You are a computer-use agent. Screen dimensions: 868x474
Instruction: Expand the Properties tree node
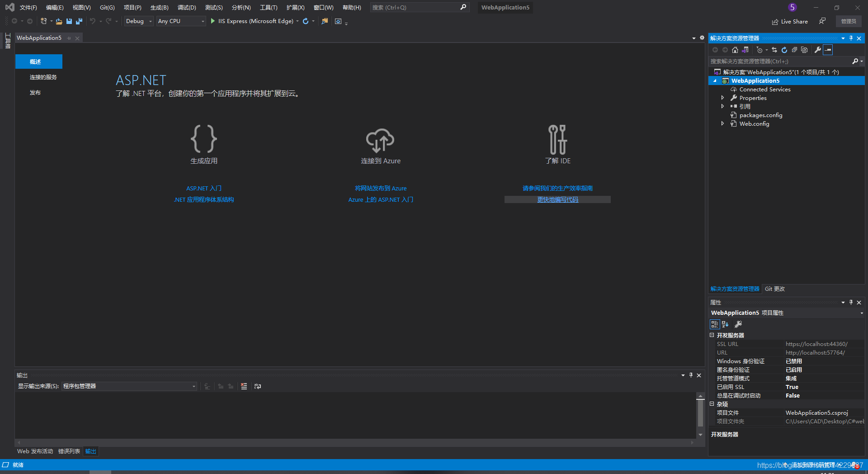pos(722,98)
